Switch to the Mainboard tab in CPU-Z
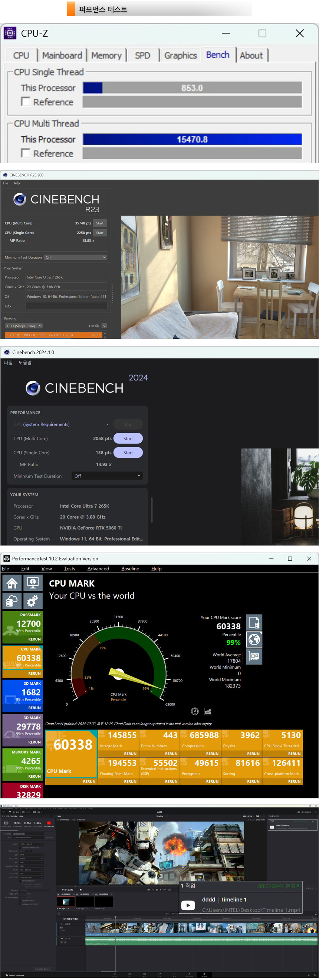This screenshot has width=319, height=980. tap(62, 56)
